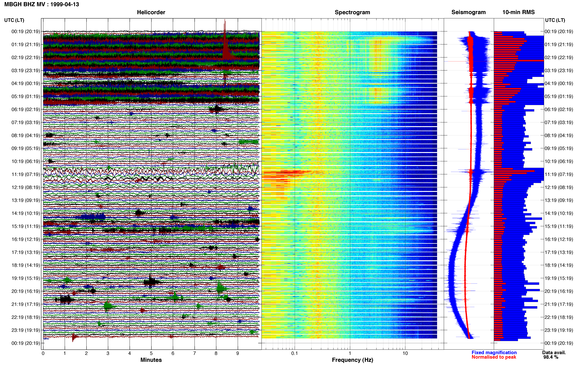Select the 10-min RMS panel heading
This screenshot has width=588, height=368.
coord(518,12)
